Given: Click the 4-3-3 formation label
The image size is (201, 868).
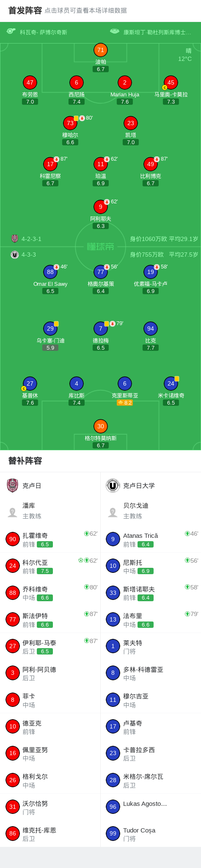Looking at the screenshot, I should tap(29, 255).
